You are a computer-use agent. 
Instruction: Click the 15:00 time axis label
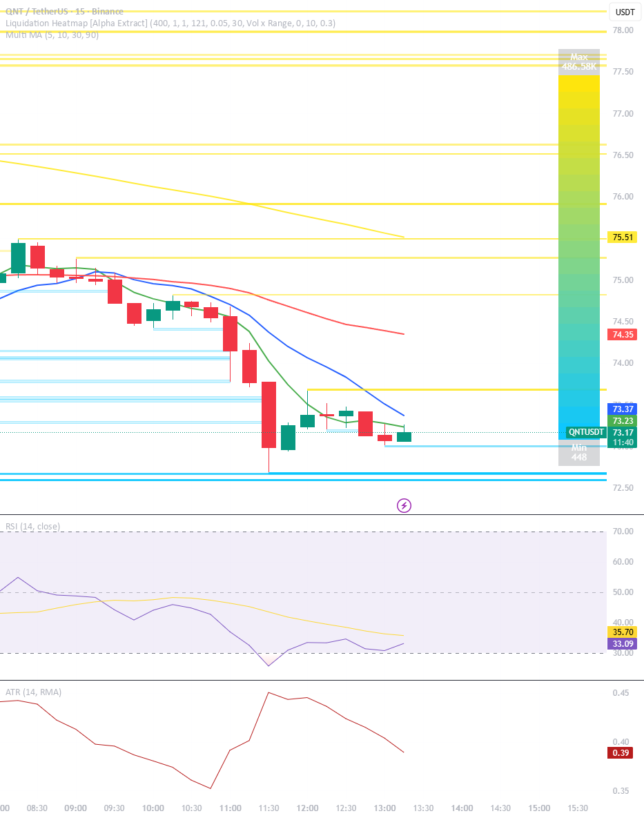pyautogui.click(x=539, y=808)
